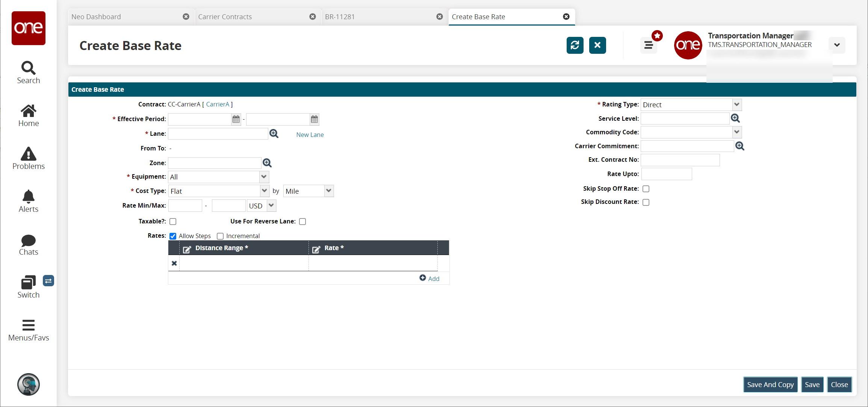Enable the Taxable checkbox
This screenshot has height=407, width=868.
[173, 222]
